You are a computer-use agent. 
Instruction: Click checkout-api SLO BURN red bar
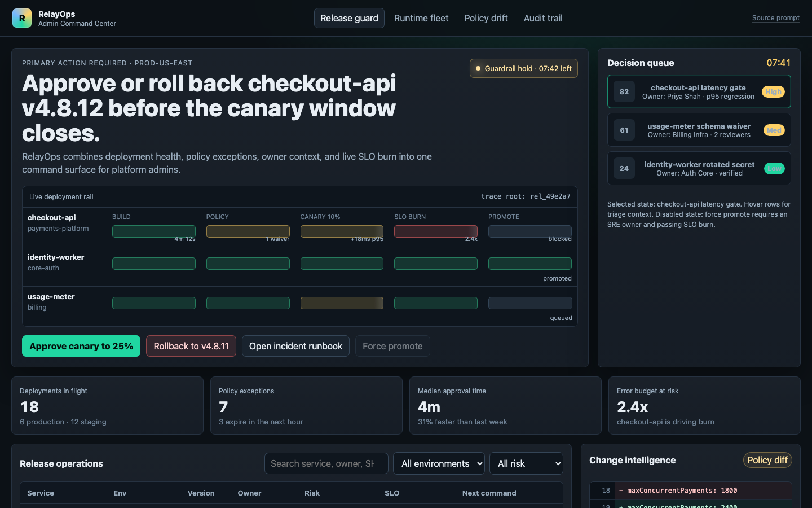click(436, 231)
